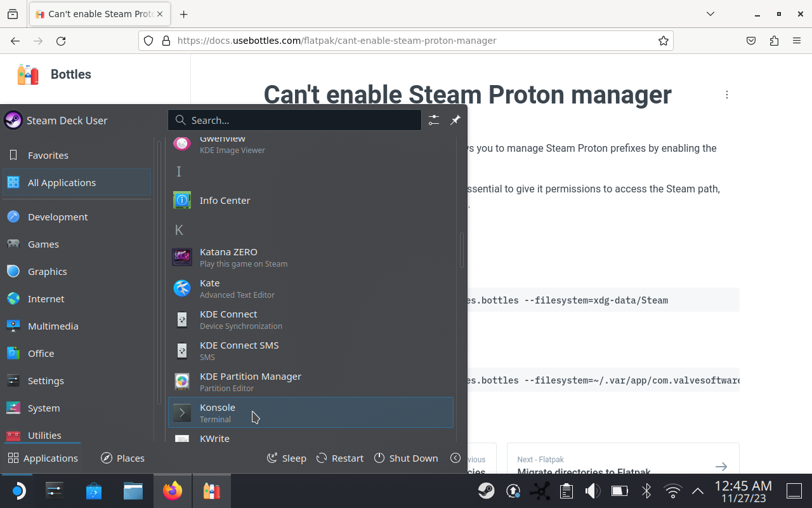The height and width of the screenshot is (508, 812).
Task: Click the show desktop button
Action: pos(794,491)
